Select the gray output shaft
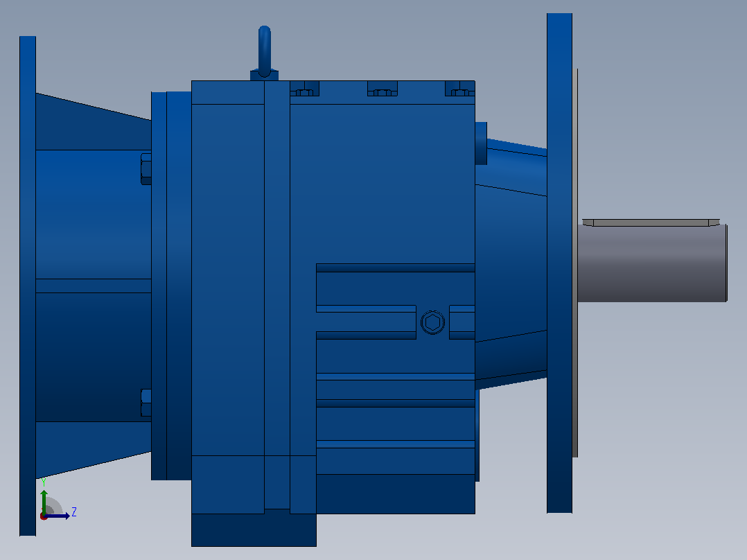This screenshot has width=747, height=560. (651, 263)
